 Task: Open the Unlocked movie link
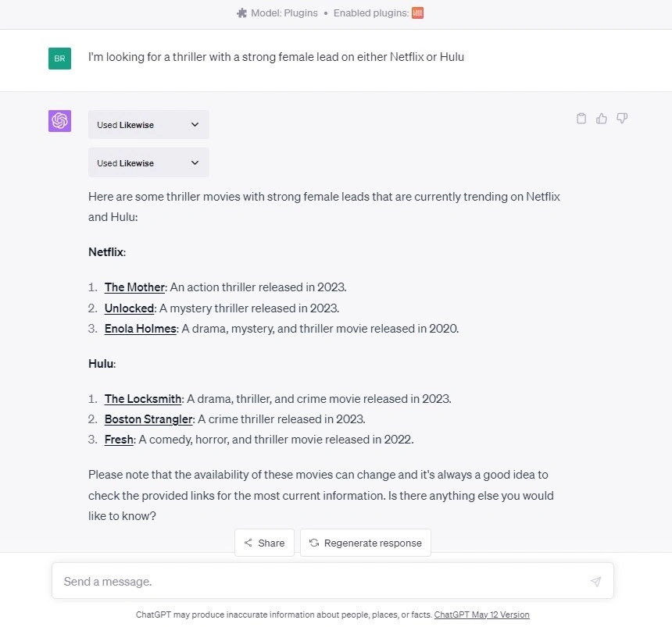click(x=128, y=308)
